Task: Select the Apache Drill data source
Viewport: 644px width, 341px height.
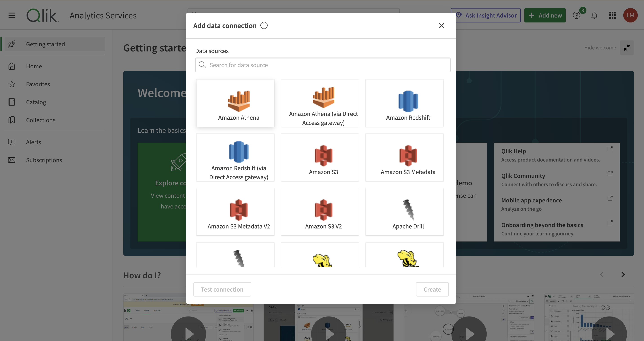Action: 405,212
